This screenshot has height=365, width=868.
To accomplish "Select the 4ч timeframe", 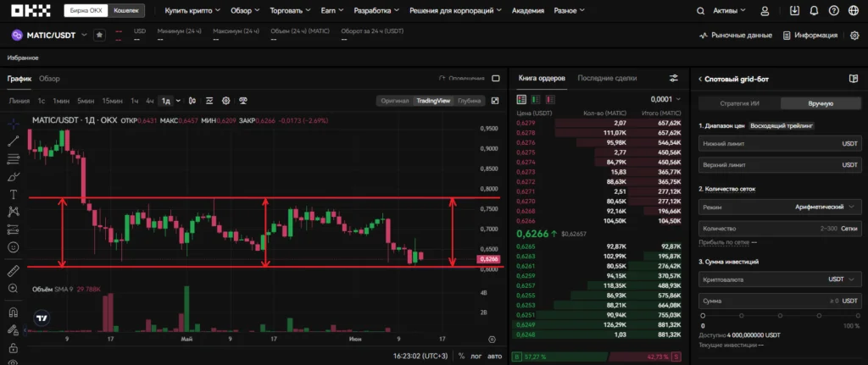I will coord(149,101).
